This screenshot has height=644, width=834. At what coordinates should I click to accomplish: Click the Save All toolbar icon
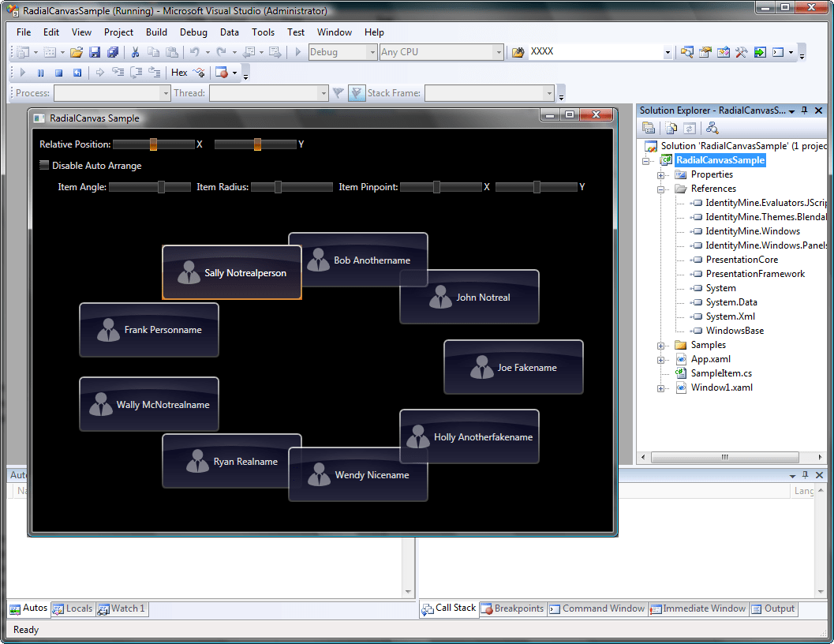[x=112, y=53]
